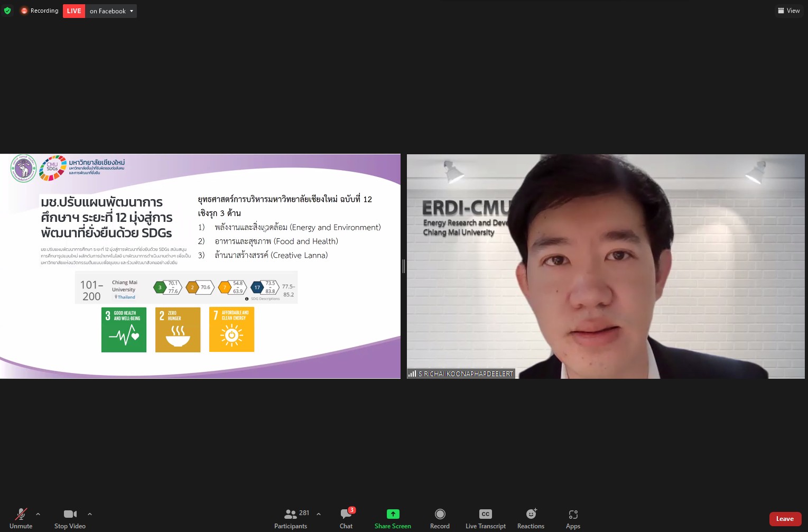Expand video options arrow beside Stop Video
Screen dimensions: 808x532
point(90,514)
